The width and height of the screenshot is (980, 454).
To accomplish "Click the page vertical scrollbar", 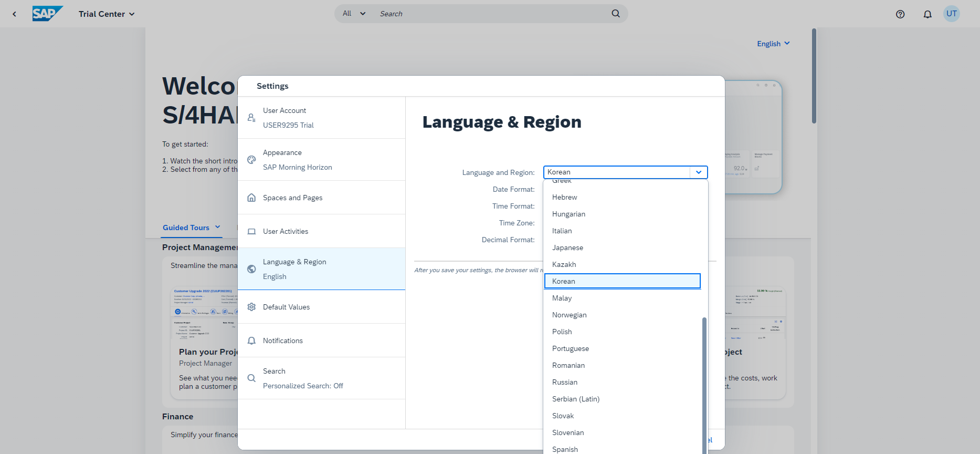I will (x=814, y=76).
